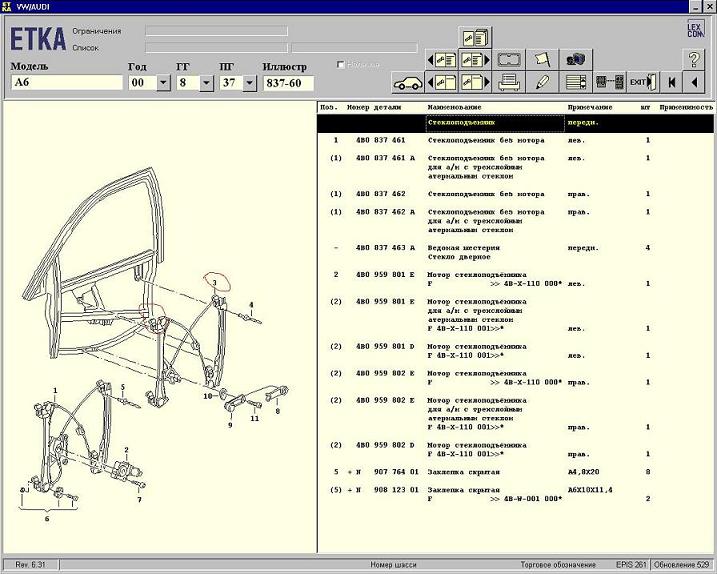Open the Год year dropdown
The width and height of the screenshot is (717, 574).
[164, 83]
